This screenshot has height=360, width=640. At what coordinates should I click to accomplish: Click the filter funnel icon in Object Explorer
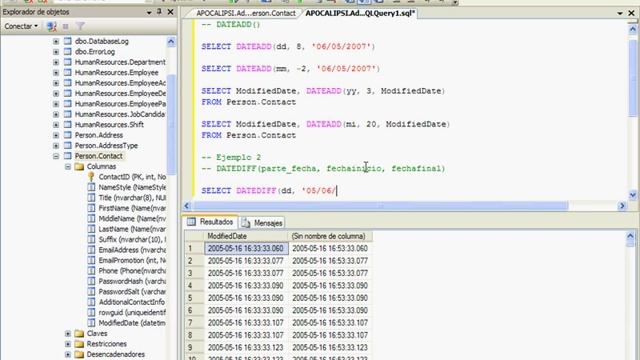pos(80,27)
